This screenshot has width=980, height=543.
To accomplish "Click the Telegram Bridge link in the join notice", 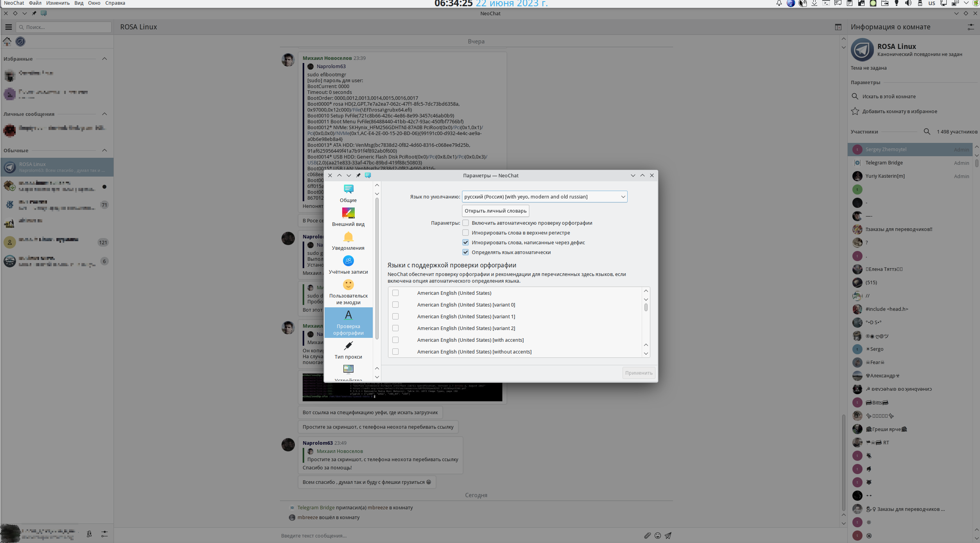I will click(316, 507).
